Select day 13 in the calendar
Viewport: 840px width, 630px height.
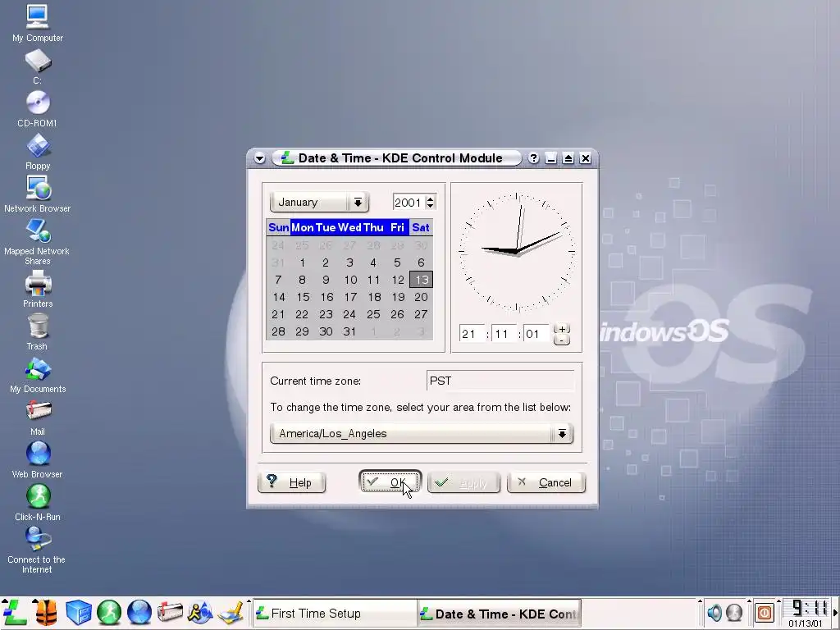click(x=421, y=280)
